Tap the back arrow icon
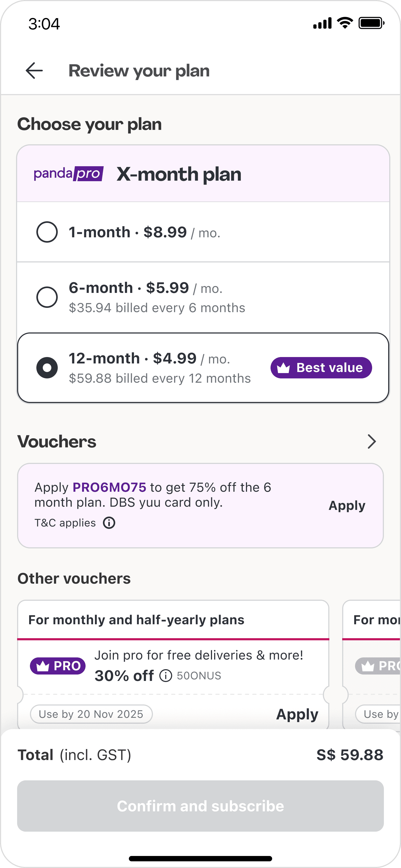Viewport: 401px width, 868px height. coord(34,71)
